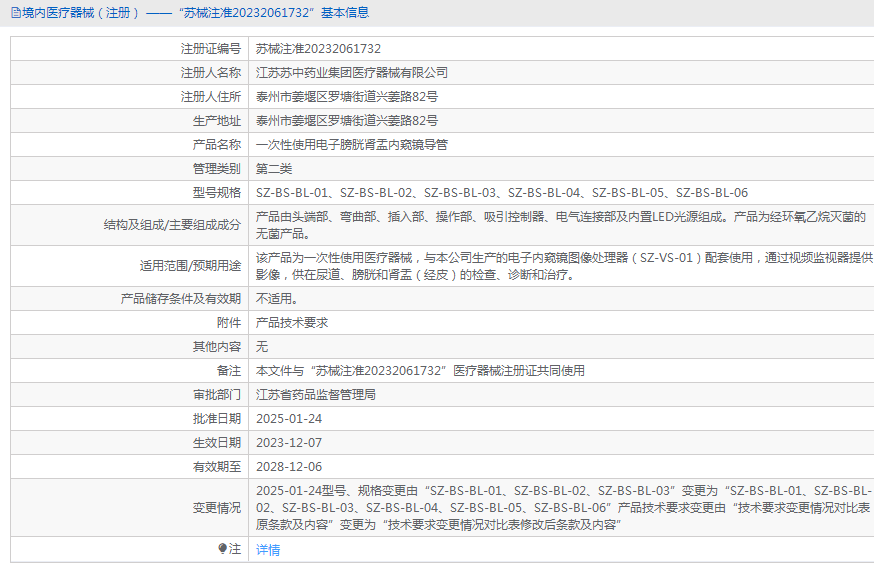Select the effective date 2023-12-07

[x=289, y=443]
